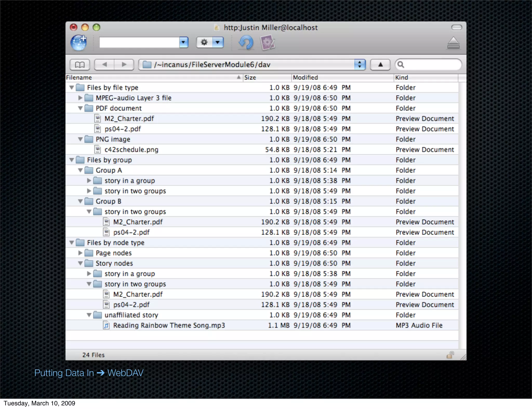The image size is (532, 409).
Task: Click the window resize grip corner
Action: tap(463, 357)
